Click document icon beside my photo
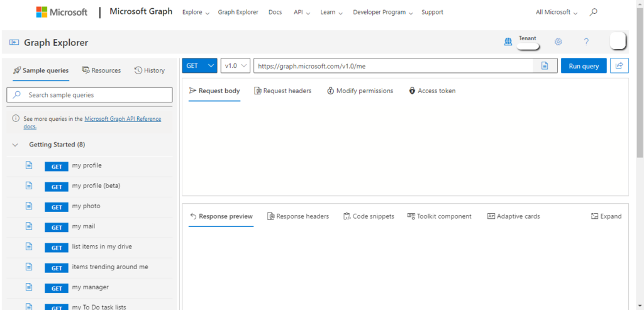 [x=29, y=206]
